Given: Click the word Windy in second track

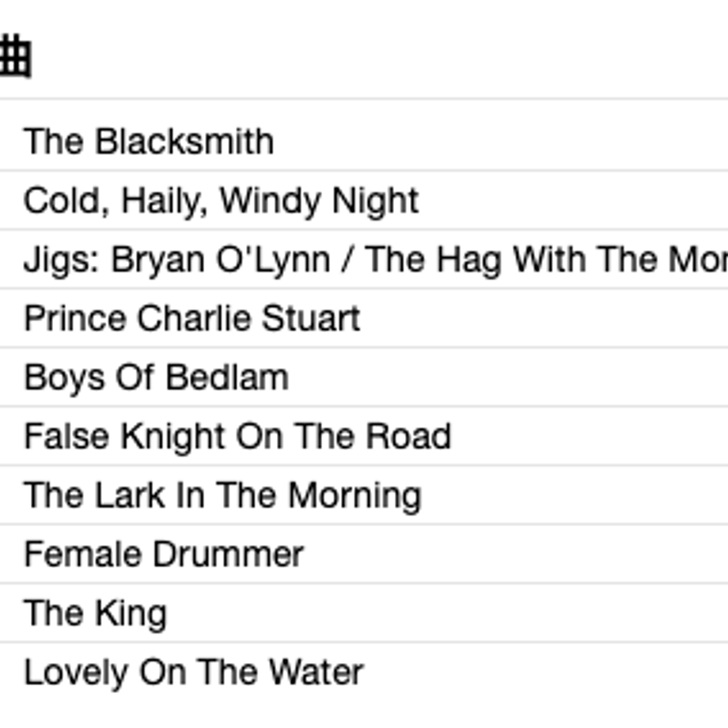Looking at the screenshot, I should [x=270, y=200].
